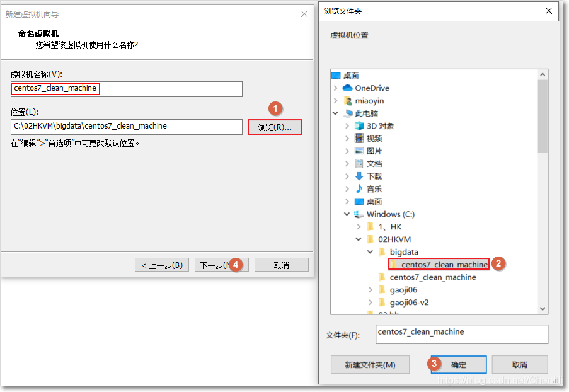Open the 文档 (Documents) folder icon
The image size is (569, 392).
point(359,163)
